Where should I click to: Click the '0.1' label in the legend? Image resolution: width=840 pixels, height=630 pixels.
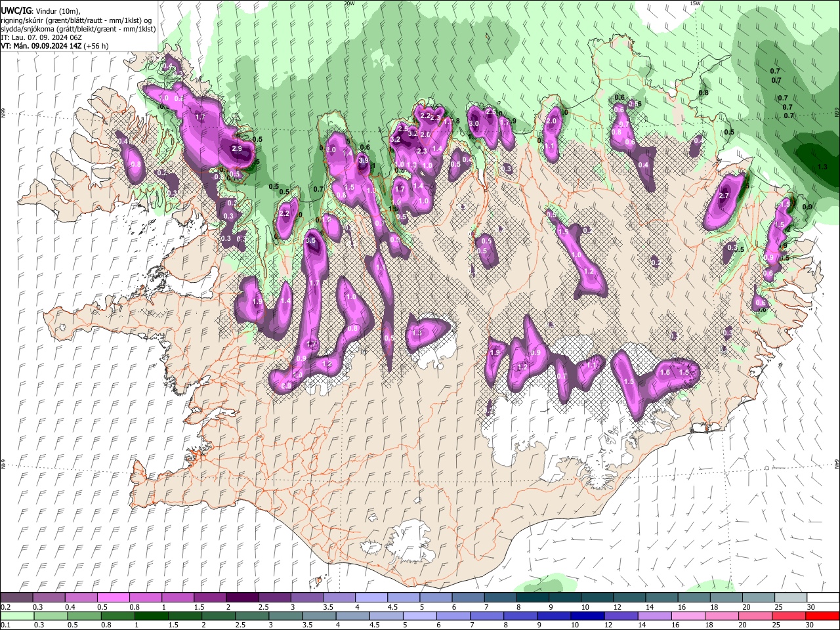click(x=5, y=625)
